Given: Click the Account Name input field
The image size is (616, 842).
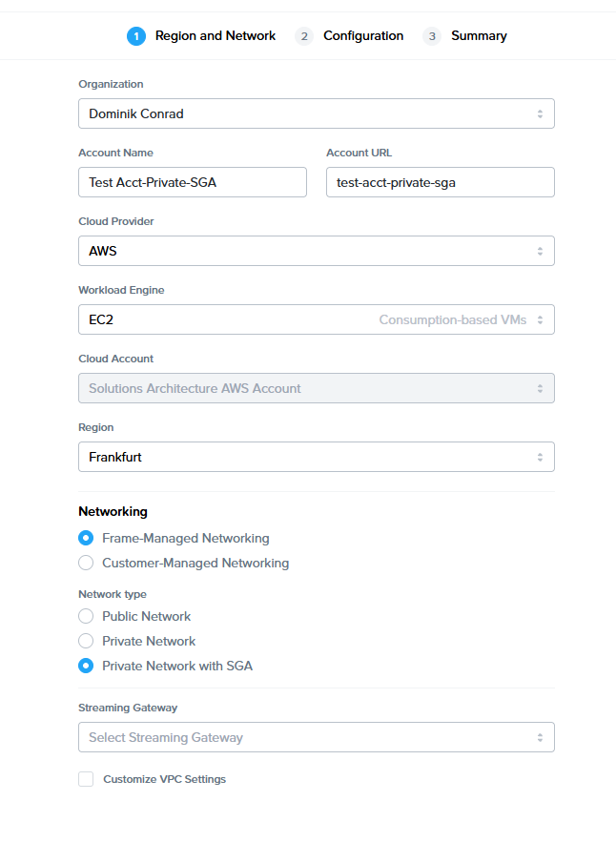Looking at the screenshot, I should click(x=192, y=182).
